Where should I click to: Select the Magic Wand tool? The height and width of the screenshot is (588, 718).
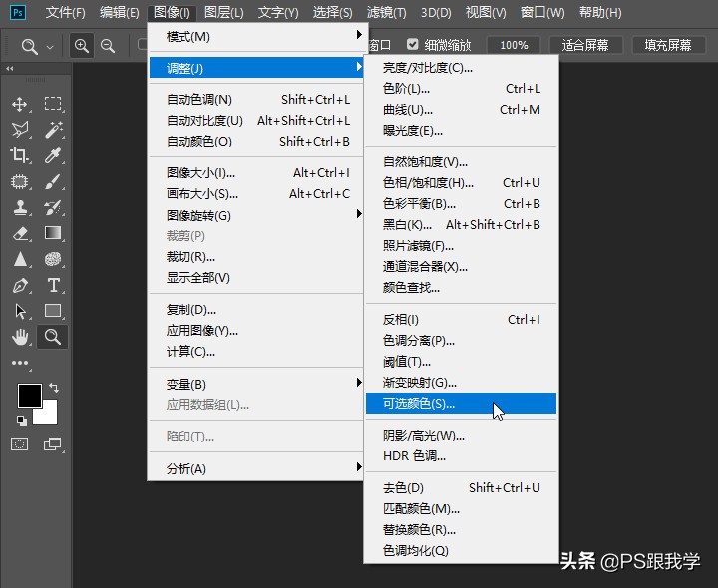click(53, 130)
